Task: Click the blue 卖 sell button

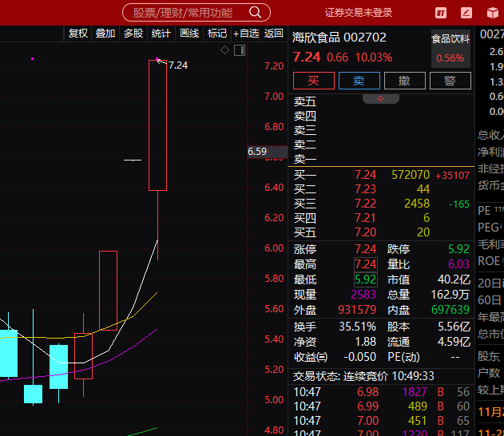Action: click(359, 81)
